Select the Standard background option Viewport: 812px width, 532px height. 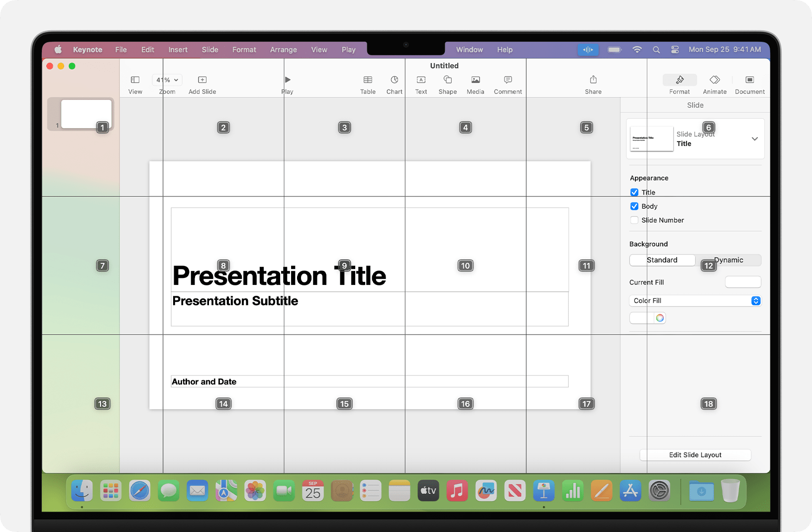tap(662, 260)
